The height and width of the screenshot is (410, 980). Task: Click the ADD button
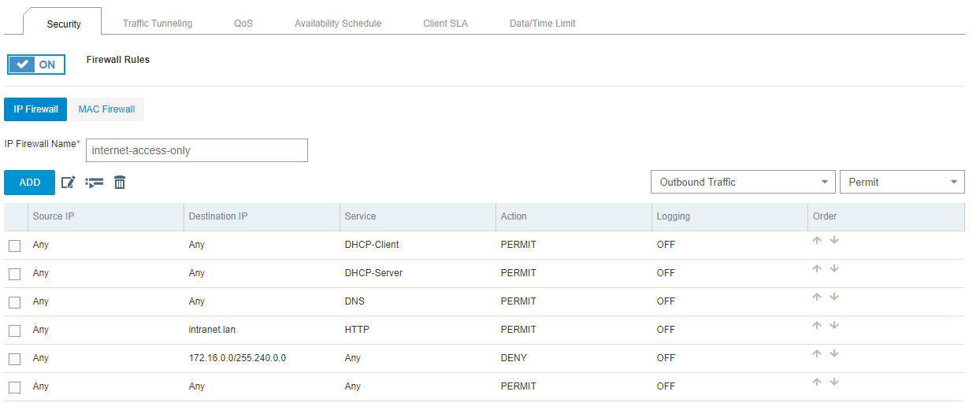click(x=29, y=183)
